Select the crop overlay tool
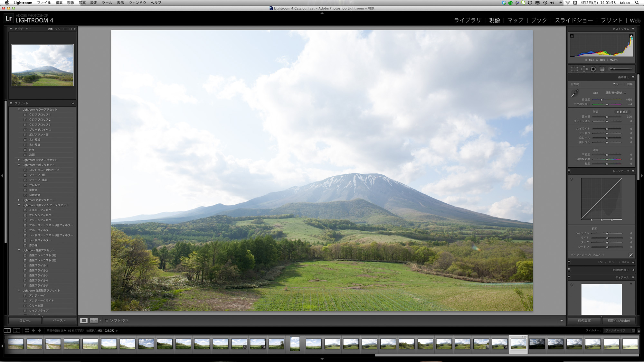 point(574,69)
